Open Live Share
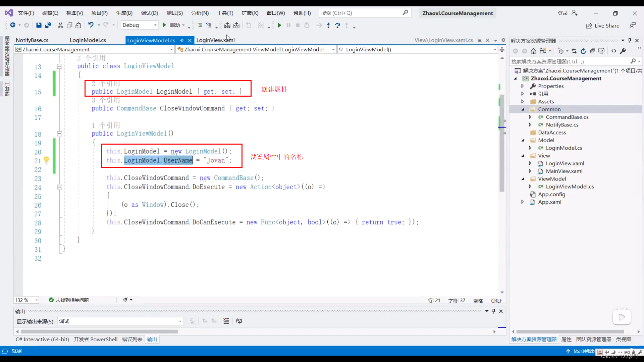Image resolution: width=644 pixels, height=362 pixels. point(603,26)
